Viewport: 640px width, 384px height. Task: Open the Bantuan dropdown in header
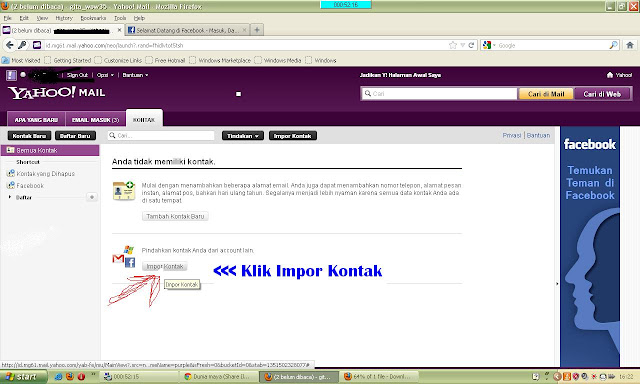(135, 75)
